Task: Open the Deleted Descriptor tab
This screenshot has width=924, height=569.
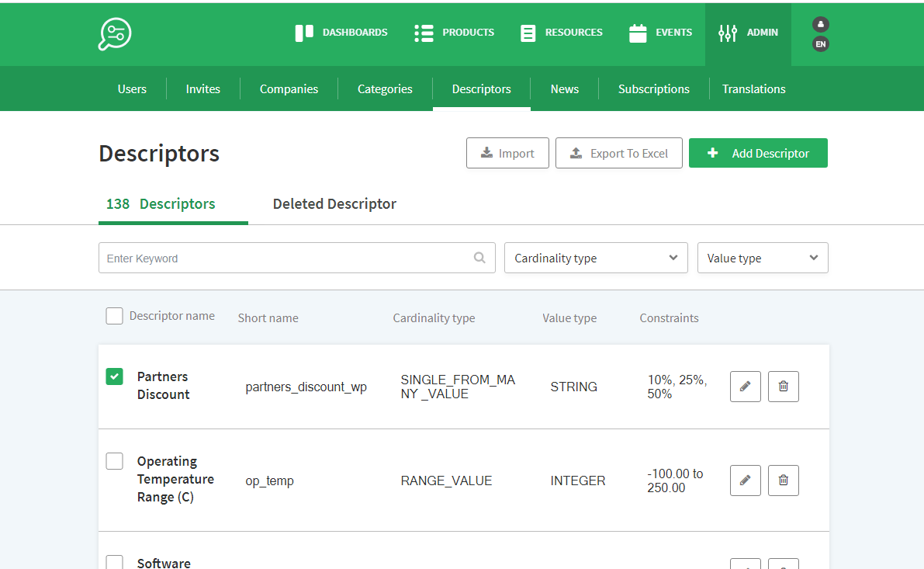Action: [334, 204]
